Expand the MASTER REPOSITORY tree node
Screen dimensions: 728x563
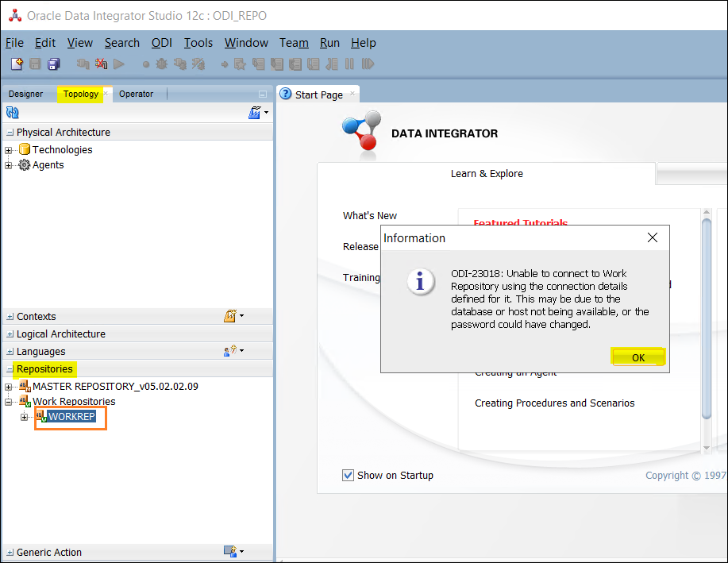(9, 387)
